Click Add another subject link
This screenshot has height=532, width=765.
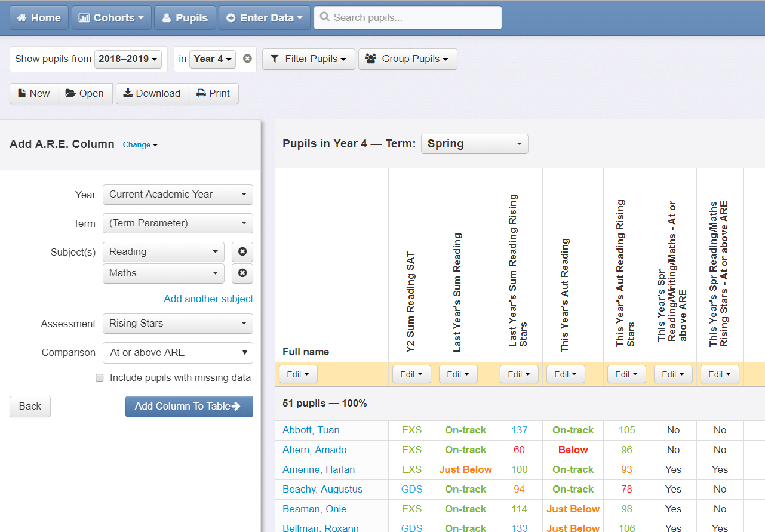tap(208, 299)
